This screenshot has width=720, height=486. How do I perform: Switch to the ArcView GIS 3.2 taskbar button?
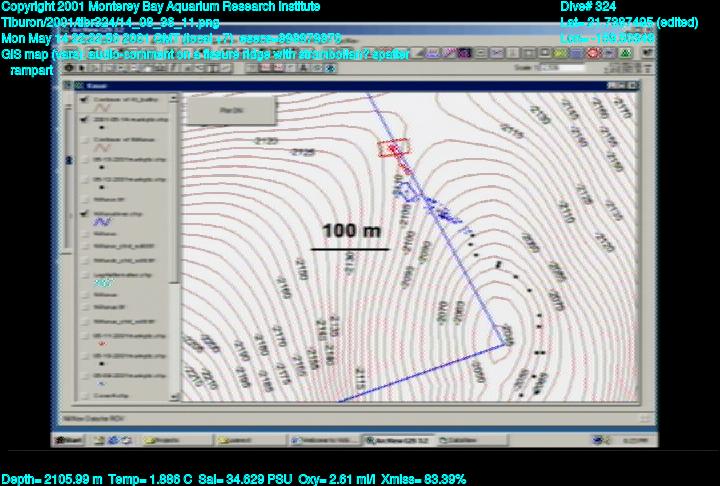(397, 440)
